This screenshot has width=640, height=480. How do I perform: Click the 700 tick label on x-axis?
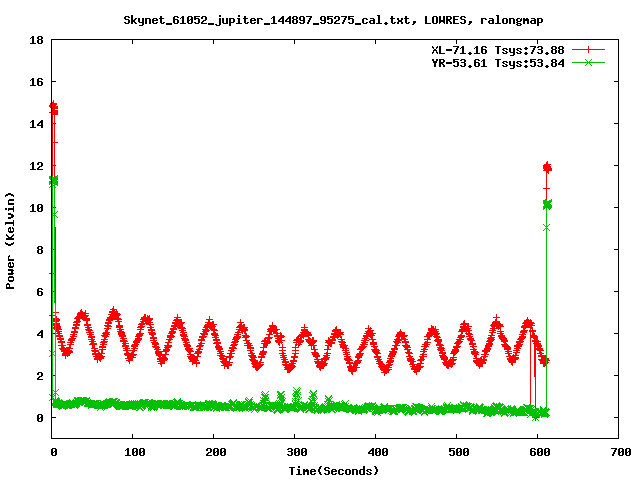point(619,452)
